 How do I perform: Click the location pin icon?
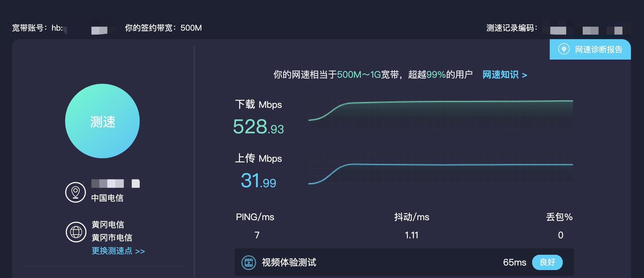click(x=76, y=192)
